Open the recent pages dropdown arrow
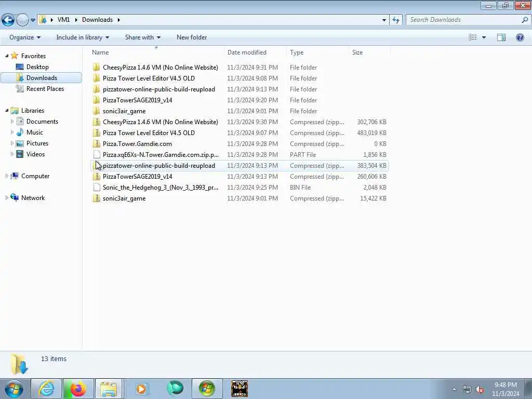This screenshot has height=399, width=532. (33, 20)
